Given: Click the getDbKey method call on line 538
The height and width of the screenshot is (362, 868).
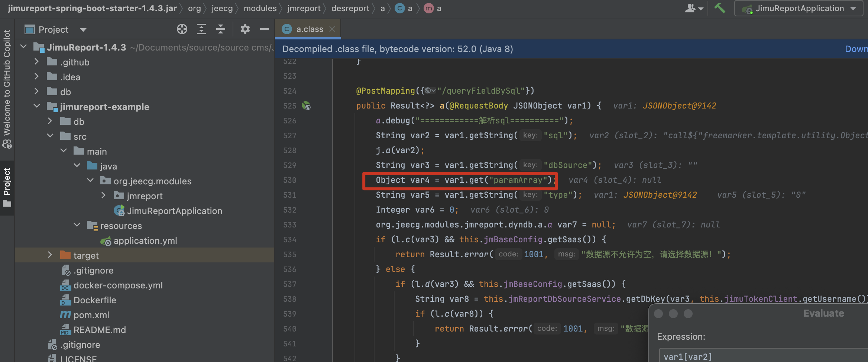Looking at the screenshot, I should click(645, 299).
